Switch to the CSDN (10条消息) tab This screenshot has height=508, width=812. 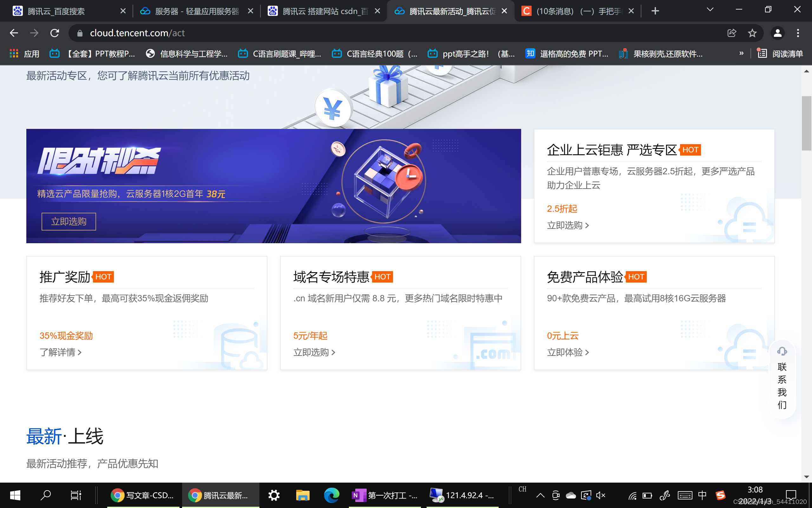pyautogui.click(x=578, y=11)
